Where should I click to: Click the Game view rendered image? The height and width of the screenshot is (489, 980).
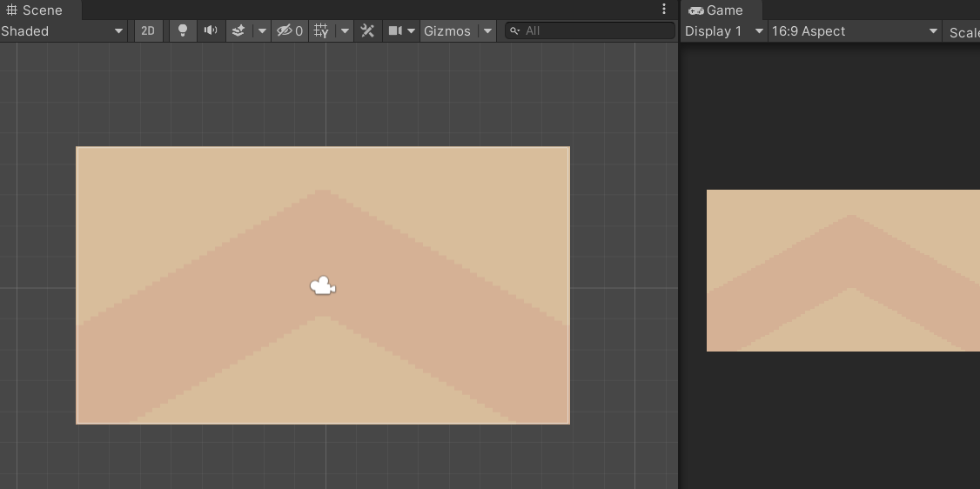click(843, 271)
